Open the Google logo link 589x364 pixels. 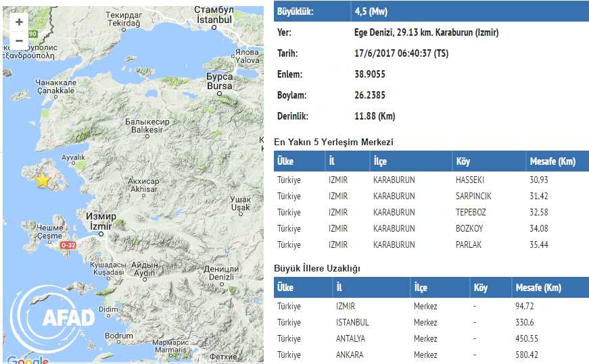(x=27, y=359)
